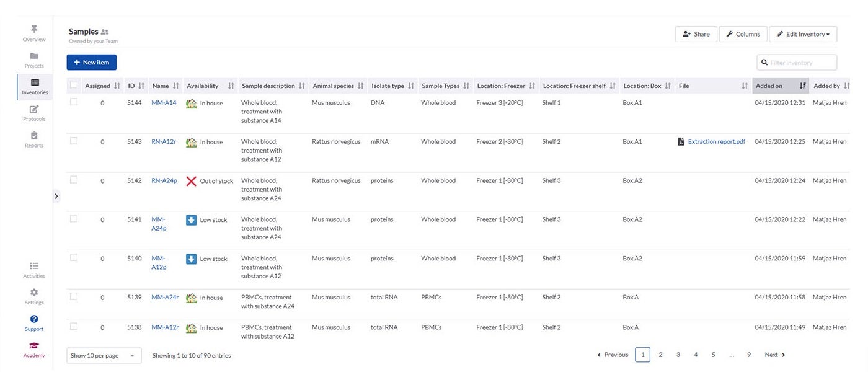
Task: Sort by the ID column arrows
Action: click(141, 86)
